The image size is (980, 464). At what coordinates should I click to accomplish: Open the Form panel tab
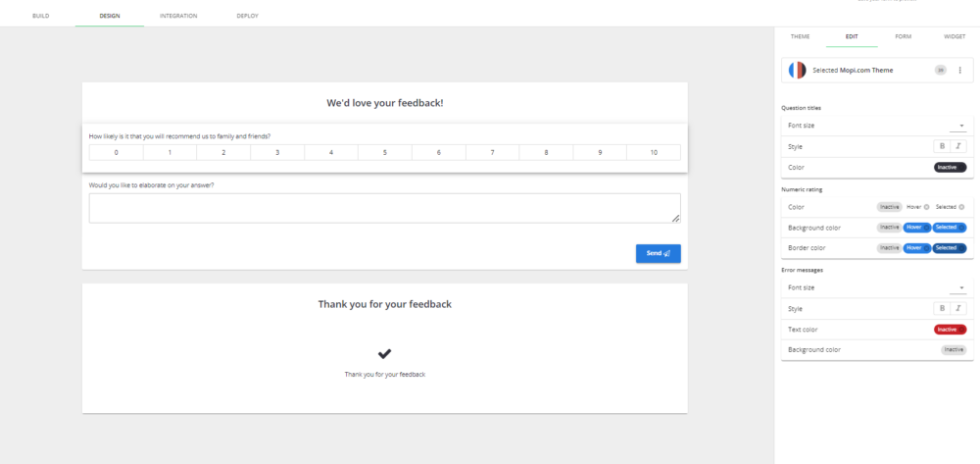coord(903,36)
